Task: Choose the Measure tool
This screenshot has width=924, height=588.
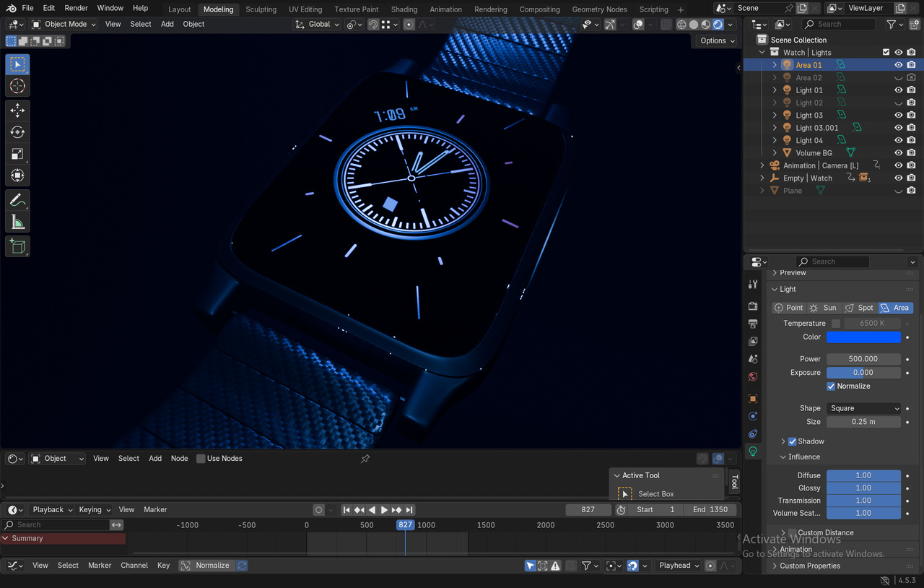Action: [17, 222]
